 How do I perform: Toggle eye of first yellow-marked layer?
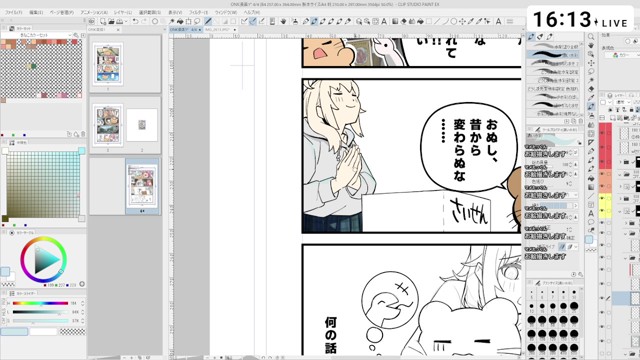[x=602, y=198]
